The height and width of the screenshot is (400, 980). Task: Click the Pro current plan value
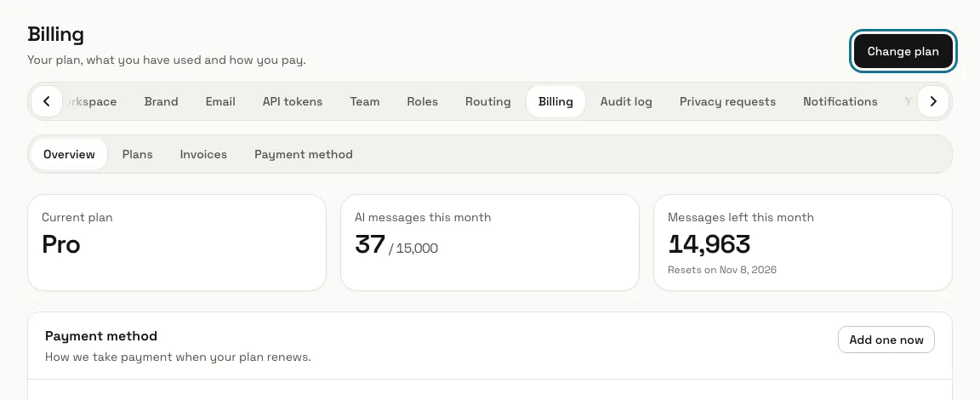point(61,244)
